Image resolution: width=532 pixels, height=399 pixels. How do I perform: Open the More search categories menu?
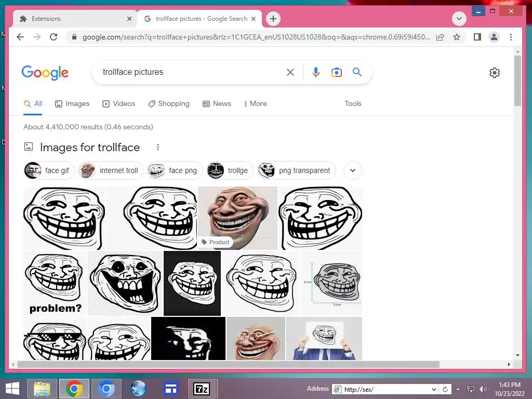click(x=256, y=104)
